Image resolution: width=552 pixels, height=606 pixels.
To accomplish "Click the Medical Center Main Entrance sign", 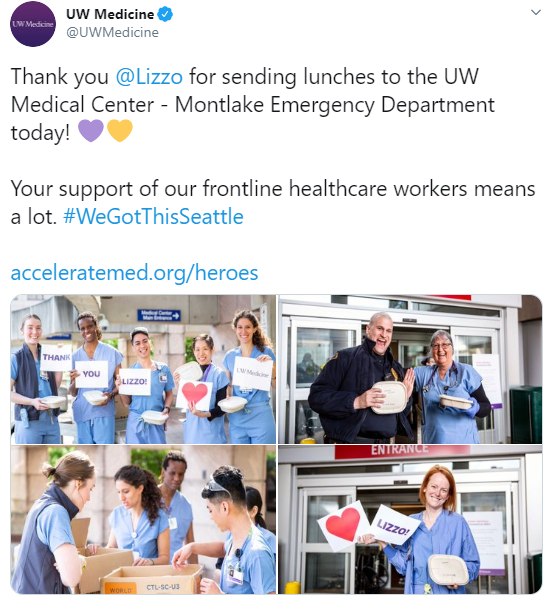I will (x=158, y=315).
